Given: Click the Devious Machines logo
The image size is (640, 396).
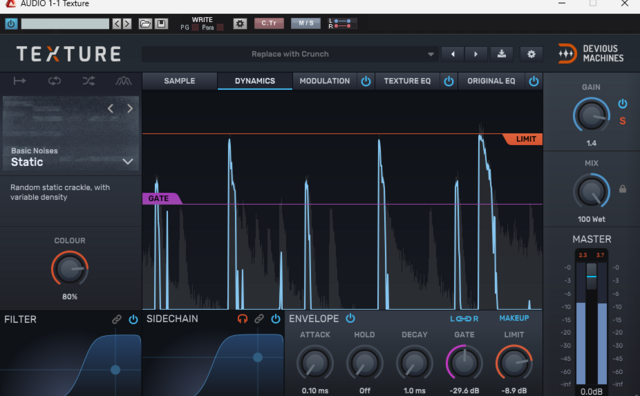Looking at the screenshot, I should point(591,53).
